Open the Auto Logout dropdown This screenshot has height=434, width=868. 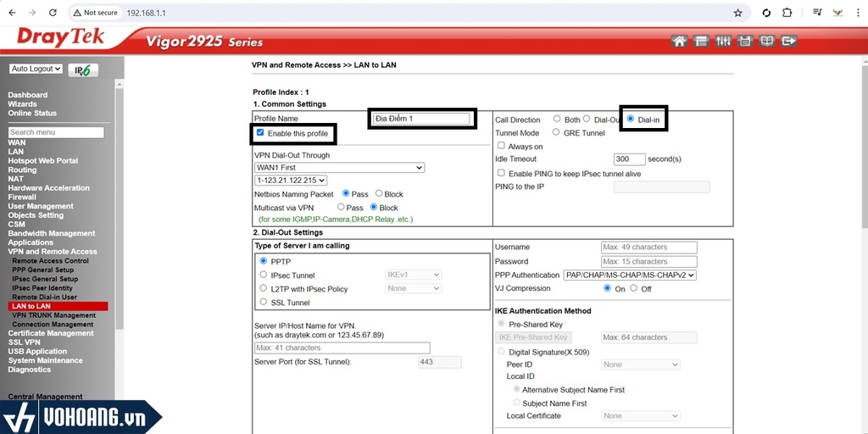click(x=36, y=69)
